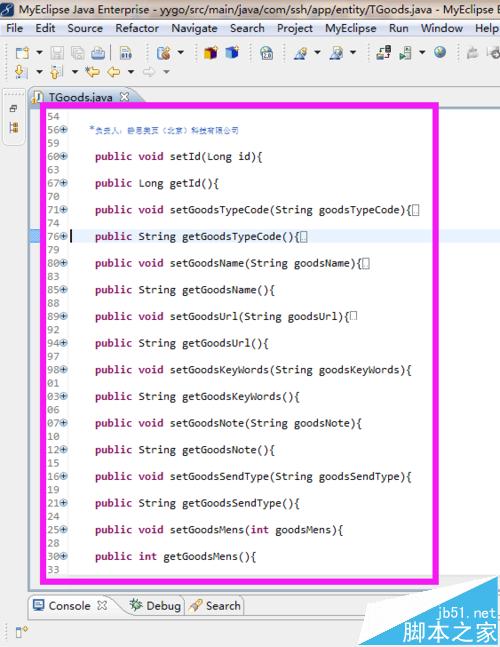Open the Window menu
This screenshot has height=647, width=500.
(x=442, y=28)
